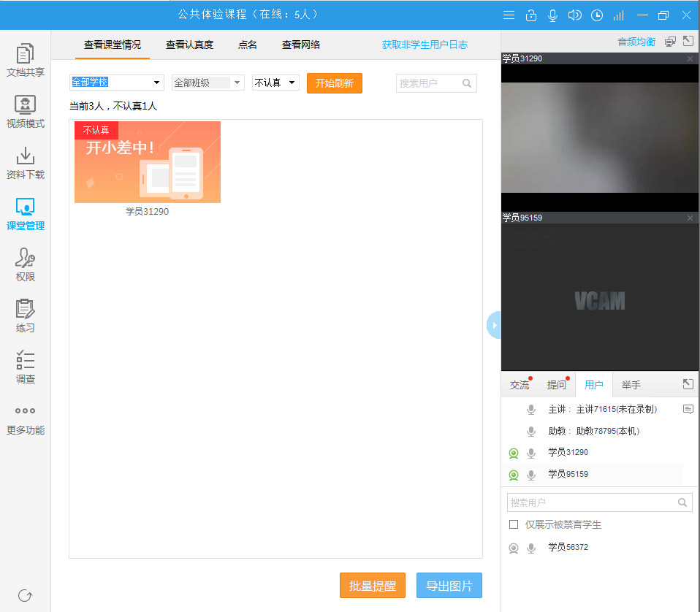
Task: Expand the 全部班级 class dropdown
Action: coord(208,83)
